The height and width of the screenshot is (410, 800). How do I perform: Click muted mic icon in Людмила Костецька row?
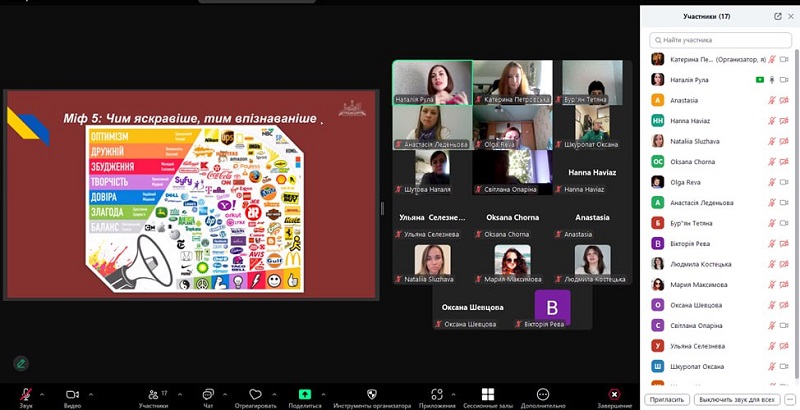(x=772, y=264)
